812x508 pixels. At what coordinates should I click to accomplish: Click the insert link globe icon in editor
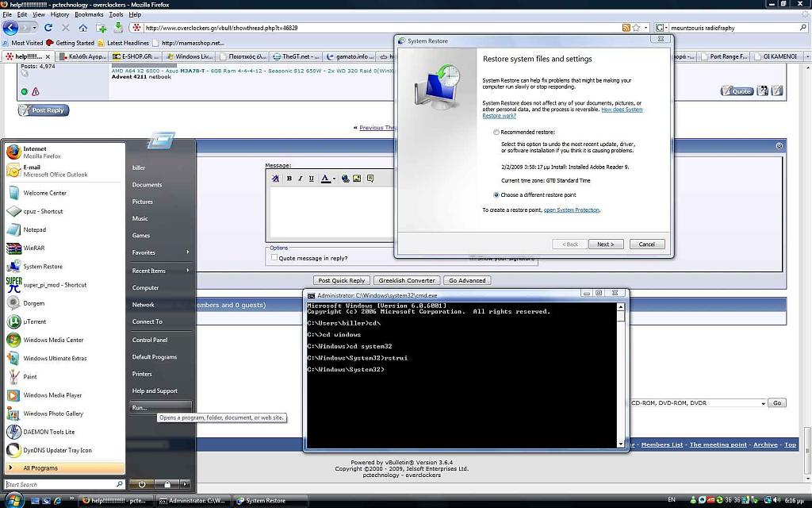345,179
